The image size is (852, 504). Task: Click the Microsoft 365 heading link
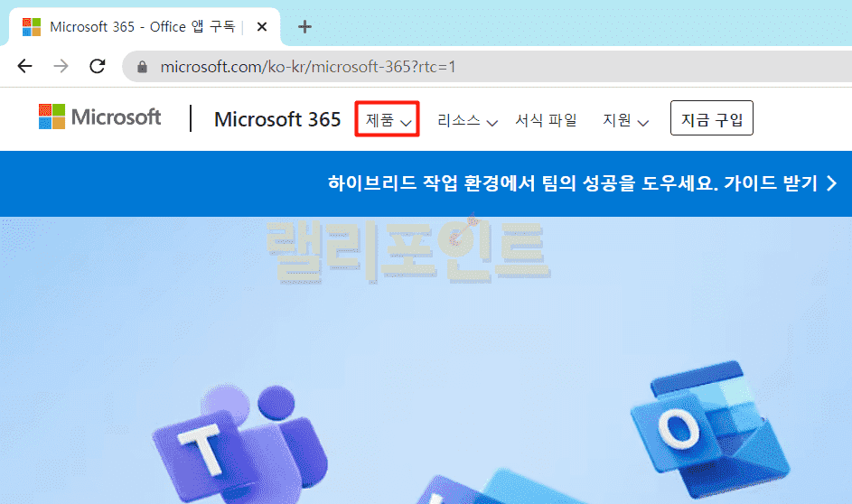pos(277,119)
